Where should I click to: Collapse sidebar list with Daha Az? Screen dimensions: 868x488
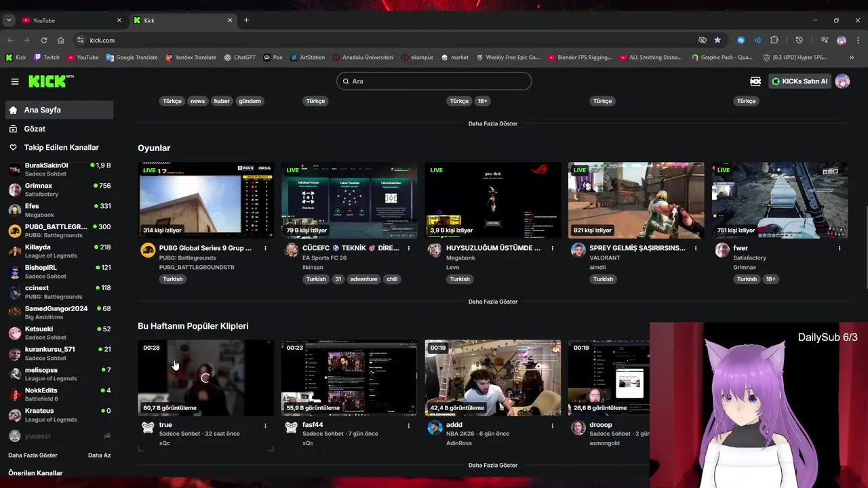[99, 455]
